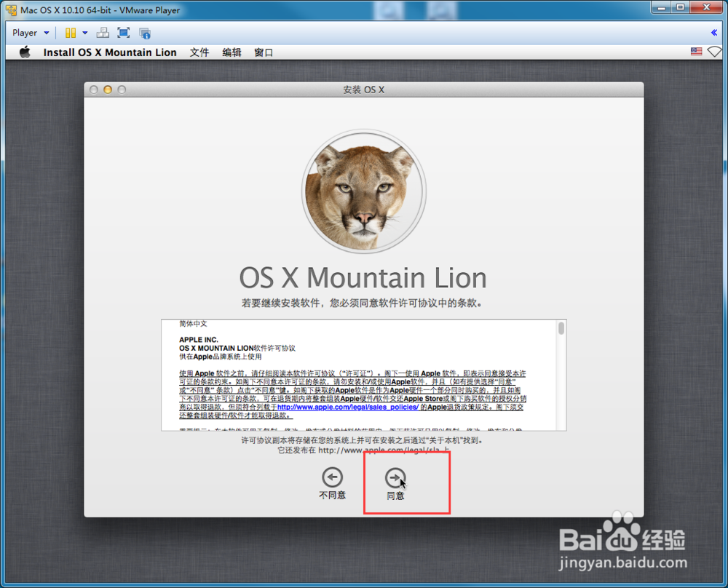This screenshot has width=728, height=588.
Task: Open the 编辑 (Edit) menu
Action: pyautogui.click(x=232, y=52)
